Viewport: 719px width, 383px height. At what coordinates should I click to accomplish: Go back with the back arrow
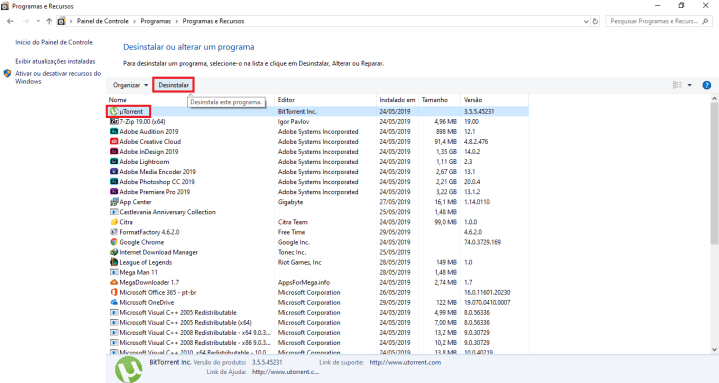[11, 21]
